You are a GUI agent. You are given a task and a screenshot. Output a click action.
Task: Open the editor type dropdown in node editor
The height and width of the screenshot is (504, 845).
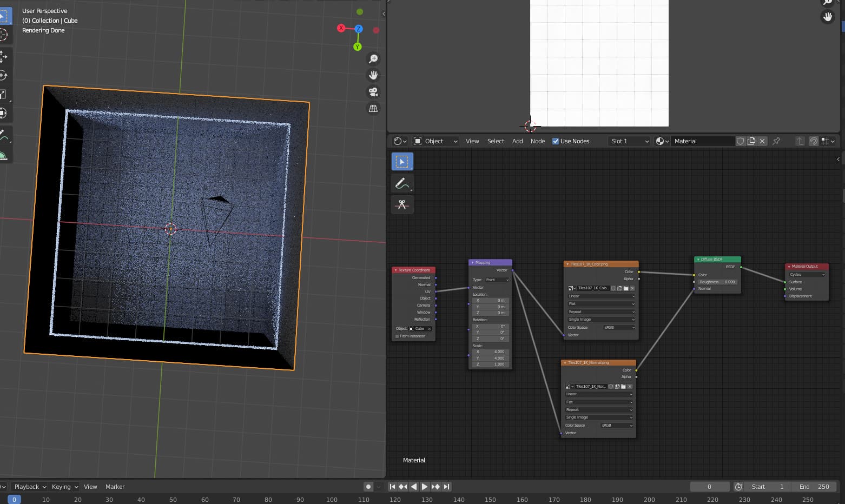click(x=400, y=141)
